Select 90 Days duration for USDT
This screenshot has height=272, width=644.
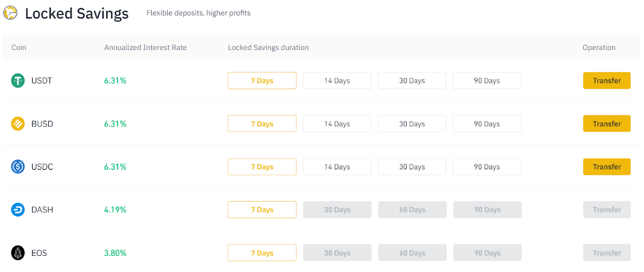point(487,81)
